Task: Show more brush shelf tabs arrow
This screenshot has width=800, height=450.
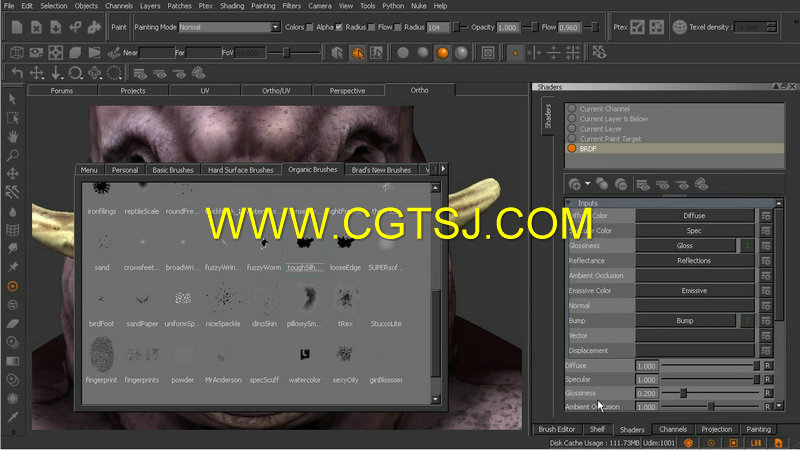Action: click(443, 169)
